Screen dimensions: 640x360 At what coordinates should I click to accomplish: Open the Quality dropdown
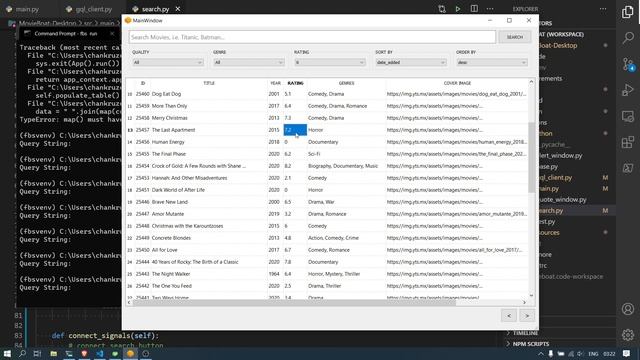point(168,62)
